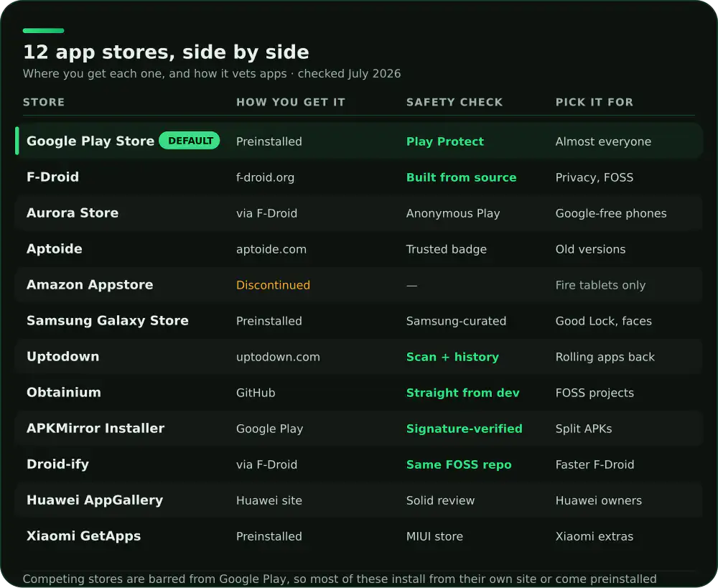Click the Huawei owners cell
Image resolution: width=718 pixels, height=588 pixels.
click(599, 500)
